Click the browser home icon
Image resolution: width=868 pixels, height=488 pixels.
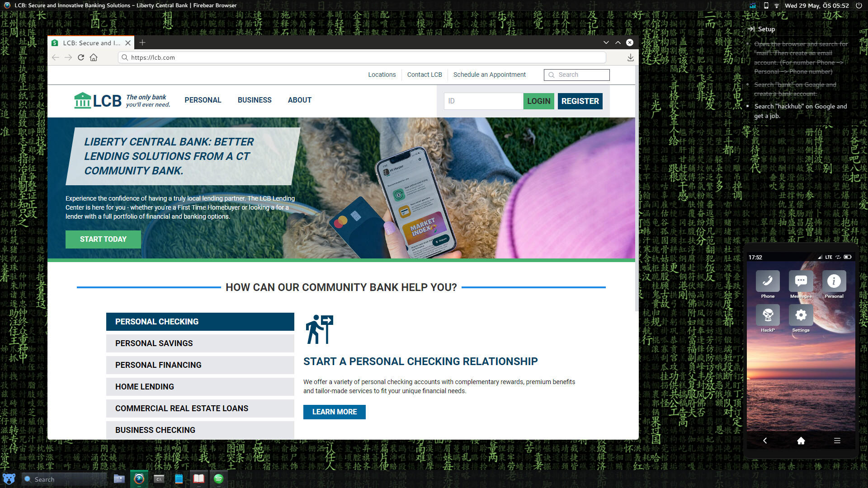point(94,57)
